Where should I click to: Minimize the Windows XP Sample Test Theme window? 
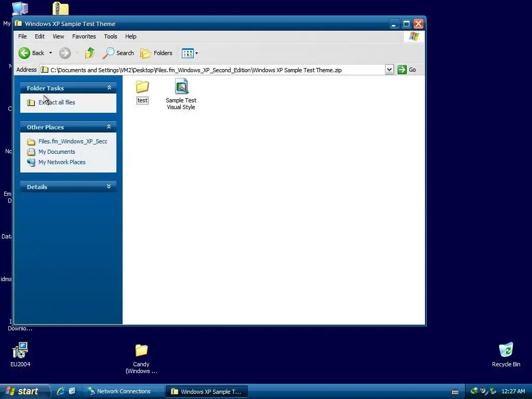click(394, 24)
